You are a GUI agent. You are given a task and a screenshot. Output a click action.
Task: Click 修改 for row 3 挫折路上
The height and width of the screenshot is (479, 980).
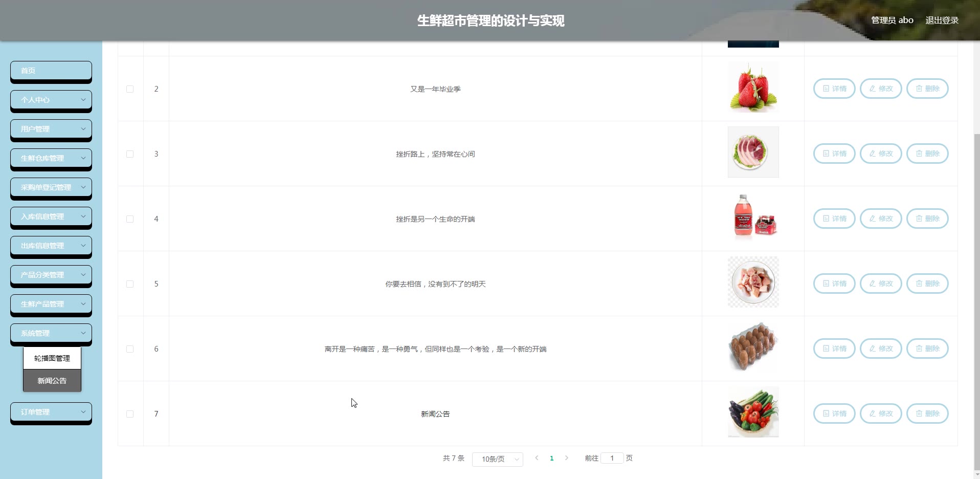click(x=881, y=154)
